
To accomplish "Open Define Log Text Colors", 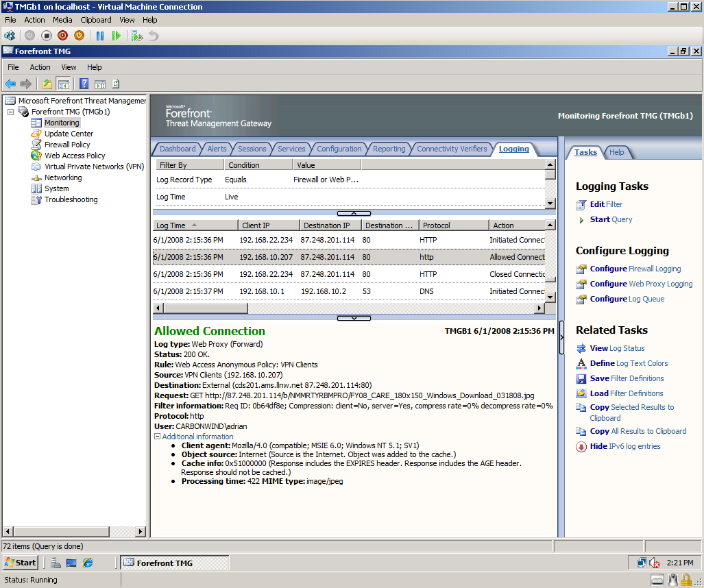I will 629,364.
